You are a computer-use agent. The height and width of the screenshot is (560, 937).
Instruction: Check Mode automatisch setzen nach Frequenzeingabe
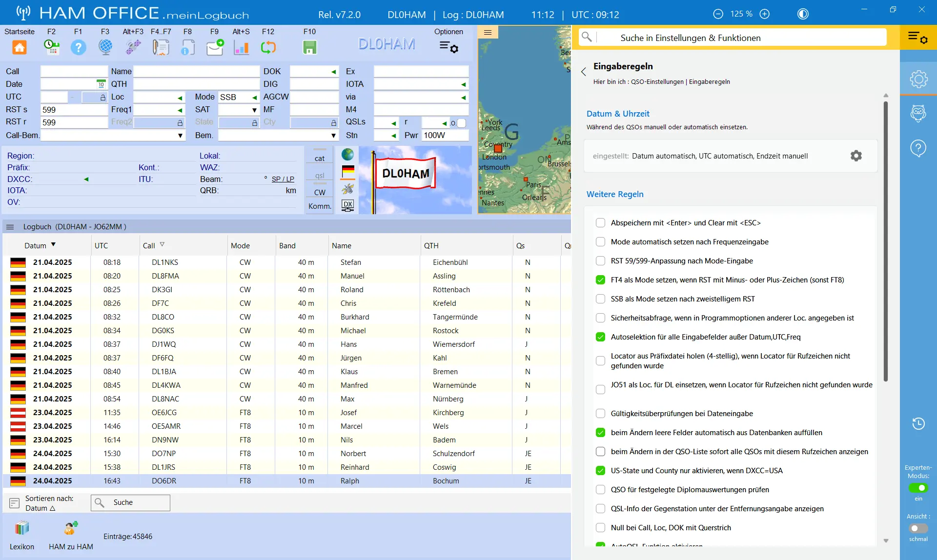tap(601, 242)
